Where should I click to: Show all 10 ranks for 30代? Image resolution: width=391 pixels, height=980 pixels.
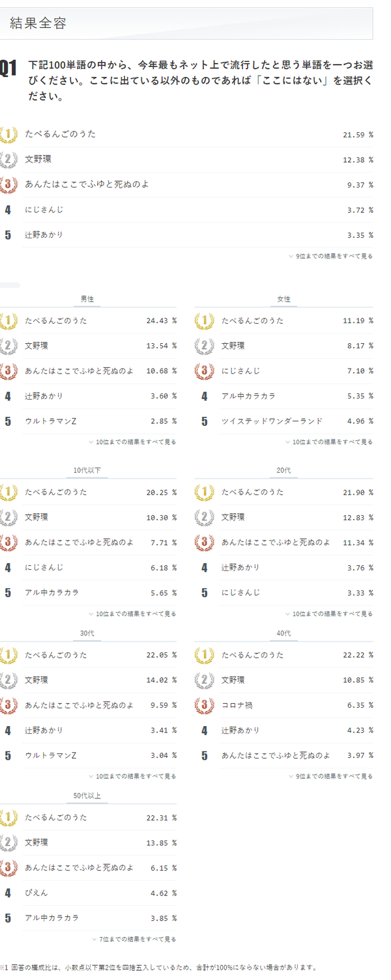click(x=132, y=777)
